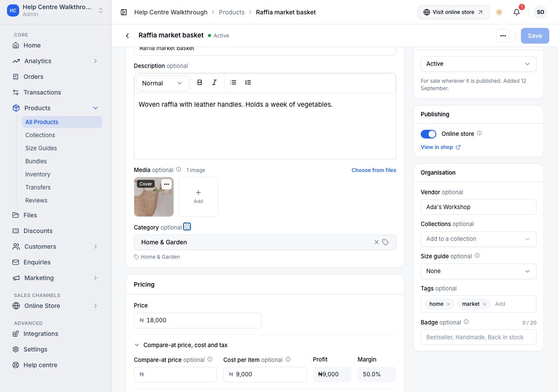Open notifications bell
Image resolution: width=558 pixels, height=392 pixels.
click(517, 12)
